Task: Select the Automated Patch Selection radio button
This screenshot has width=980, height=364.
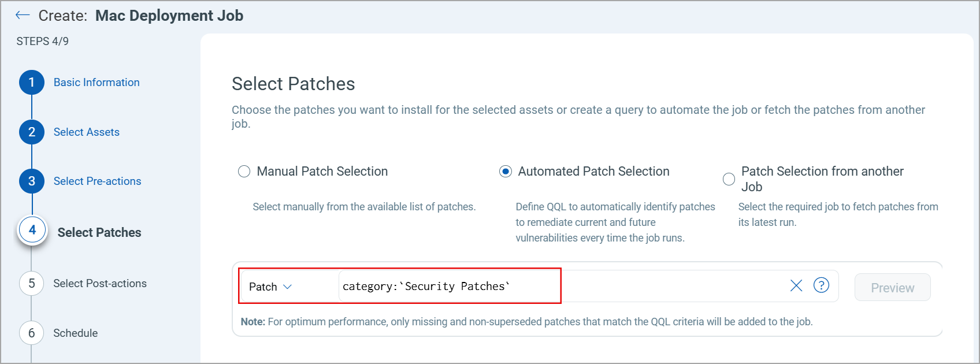Action: (x=506, y=171)
